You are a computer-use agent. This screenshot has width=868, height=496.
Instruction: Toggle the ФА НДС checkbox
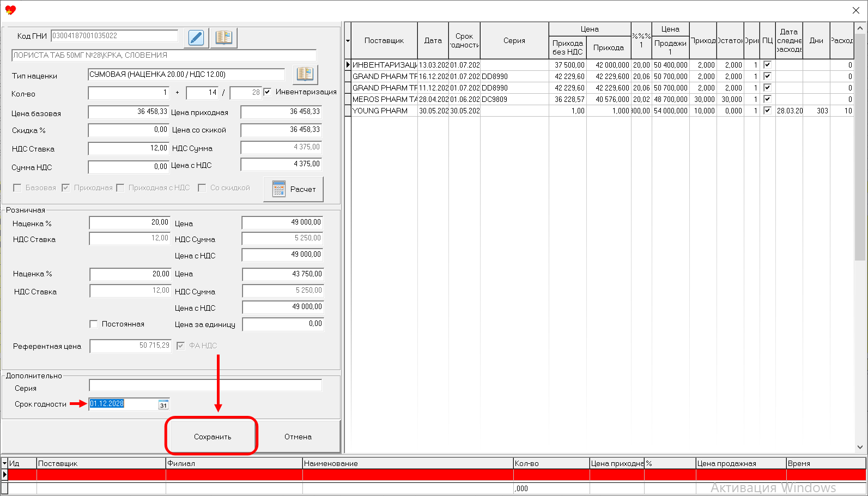coord(180,346)
